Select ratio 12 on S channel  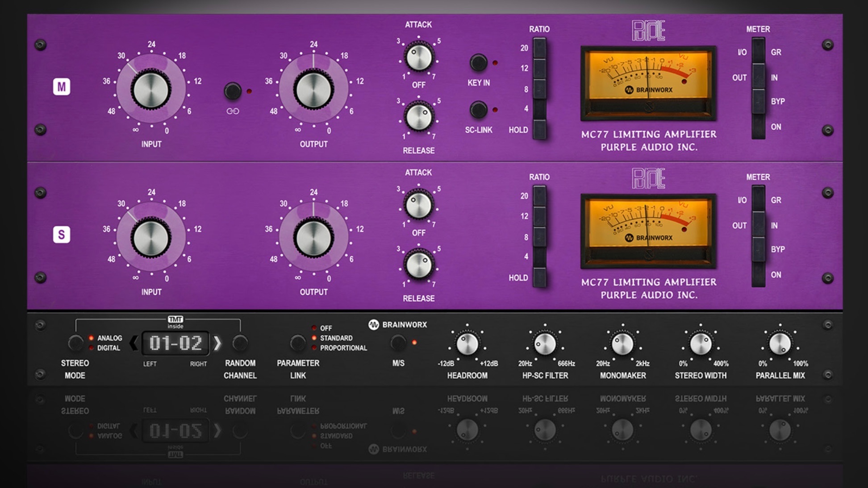pyautogui.click(x=539, y=216)
